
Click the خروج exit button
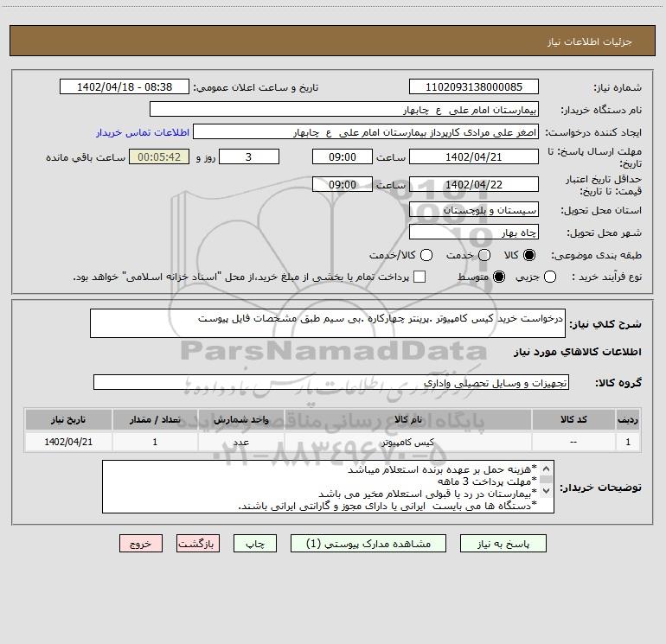click(141, 544)
